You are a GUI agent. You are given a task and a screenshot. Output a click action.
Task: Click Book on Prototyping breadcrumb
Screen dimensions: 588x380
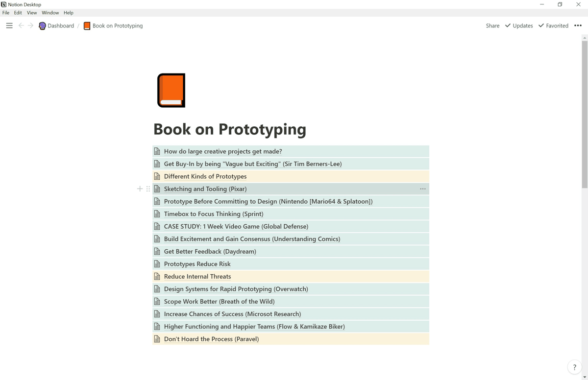118,25
